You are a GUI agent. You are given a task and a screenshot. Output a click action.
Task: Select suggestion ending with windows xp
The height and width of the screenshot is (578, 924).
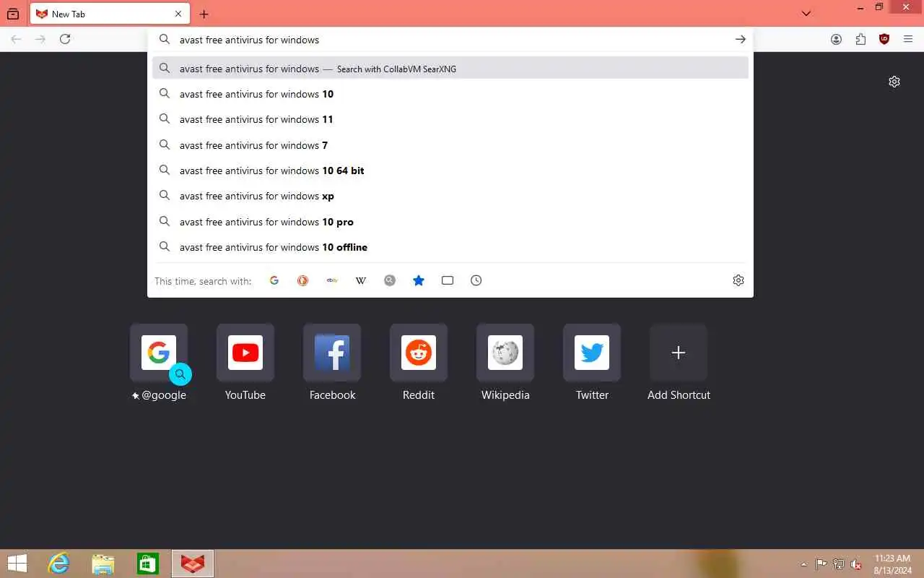(450, 196)
